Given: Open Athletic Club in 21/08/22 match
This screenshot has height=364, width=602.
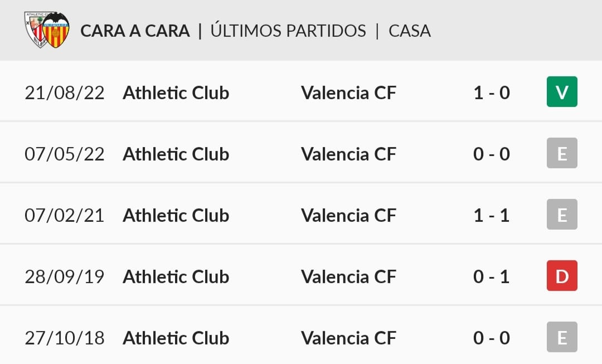Looking at the screenshot, I should (176, 93).
